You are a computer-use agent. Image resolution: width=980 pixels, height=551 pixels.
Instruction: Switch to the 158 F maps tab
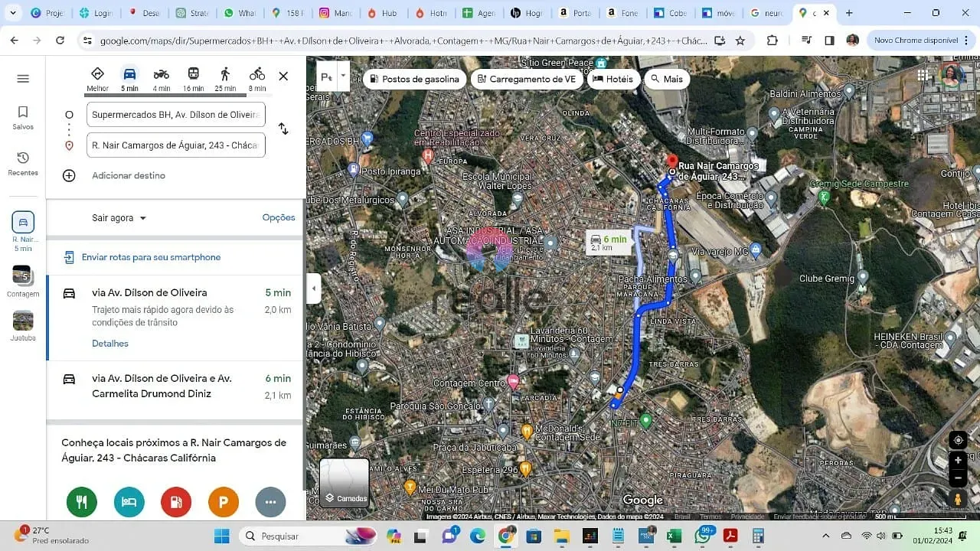click(287, 13)
